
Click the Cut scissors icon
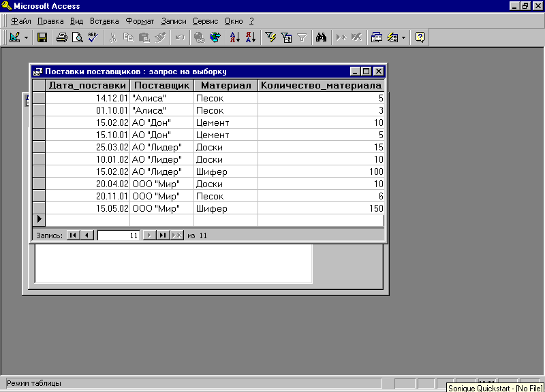pyautogui.click(x=112, y=37)
